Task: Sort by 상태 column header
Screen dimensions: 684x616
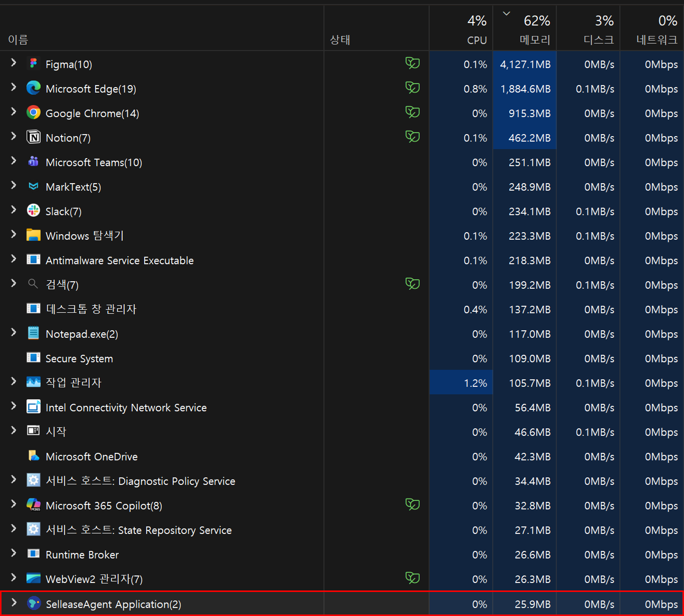Action: [x=377, y=28]
